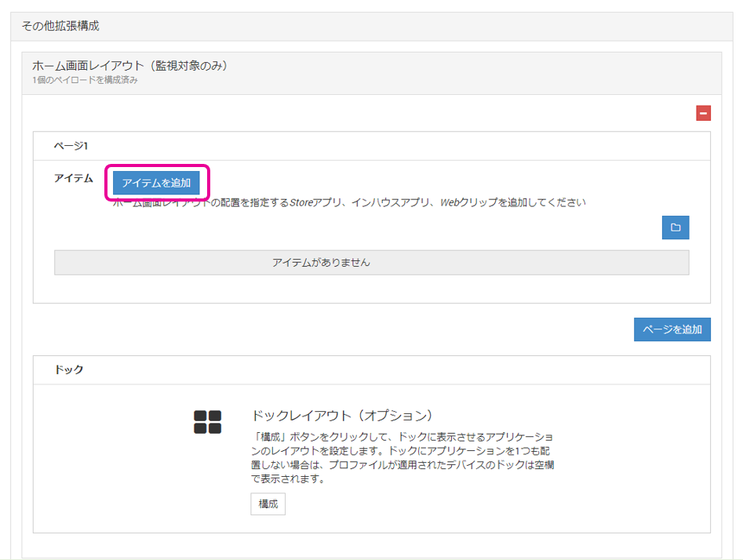Viewport: 743px width, 560px height.
Task: Select the ドック panel header
Action: coord(69,369)
